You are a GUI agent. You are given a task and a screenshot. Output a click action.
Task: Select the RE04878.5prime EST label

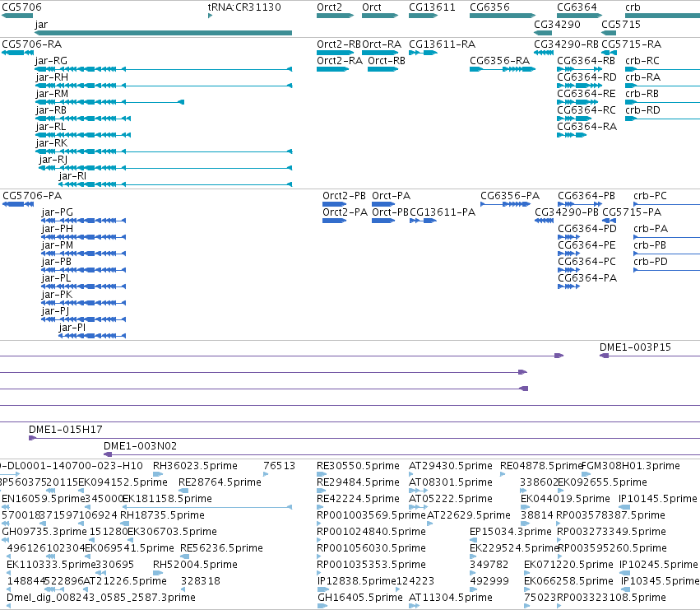tap(541, 466)
